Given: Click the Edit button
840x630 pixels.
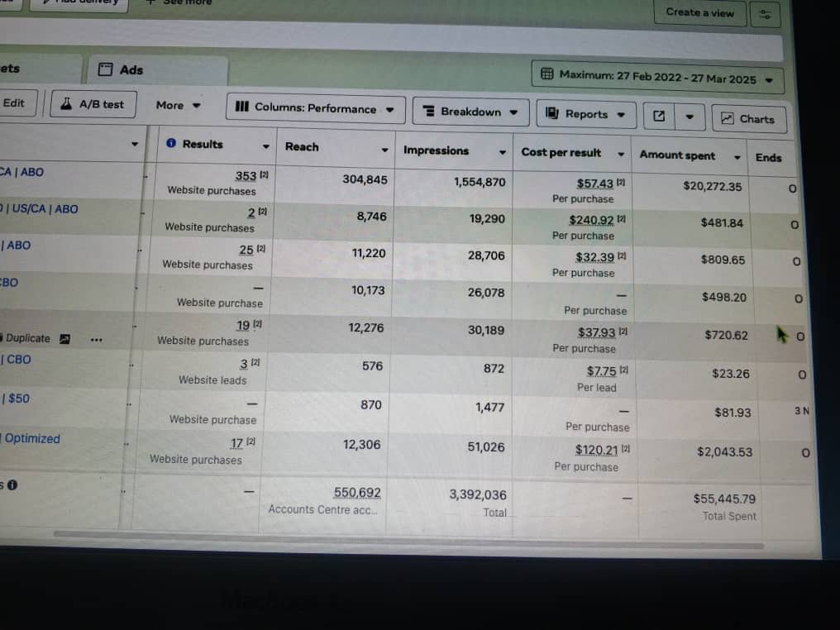Looking at the screenshot, I should click(x=15, y=103).
